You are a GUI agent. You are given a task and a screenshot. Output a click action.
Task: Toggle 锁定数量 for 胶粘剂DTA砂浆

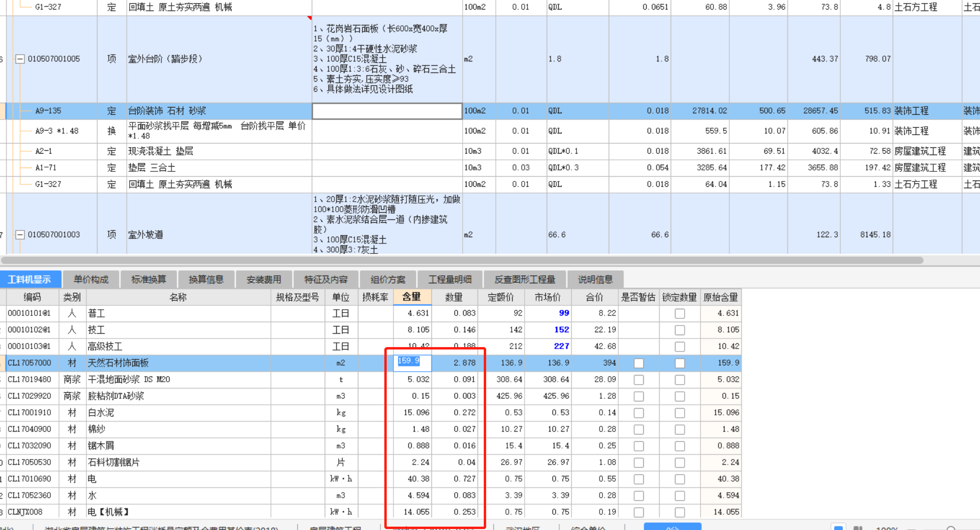(680, 397)
